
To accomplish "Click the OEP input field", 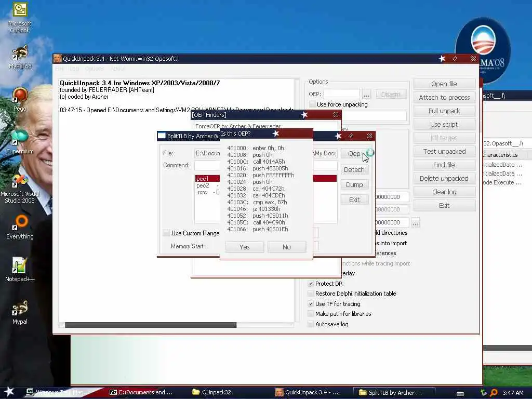I will click(341, 94).
